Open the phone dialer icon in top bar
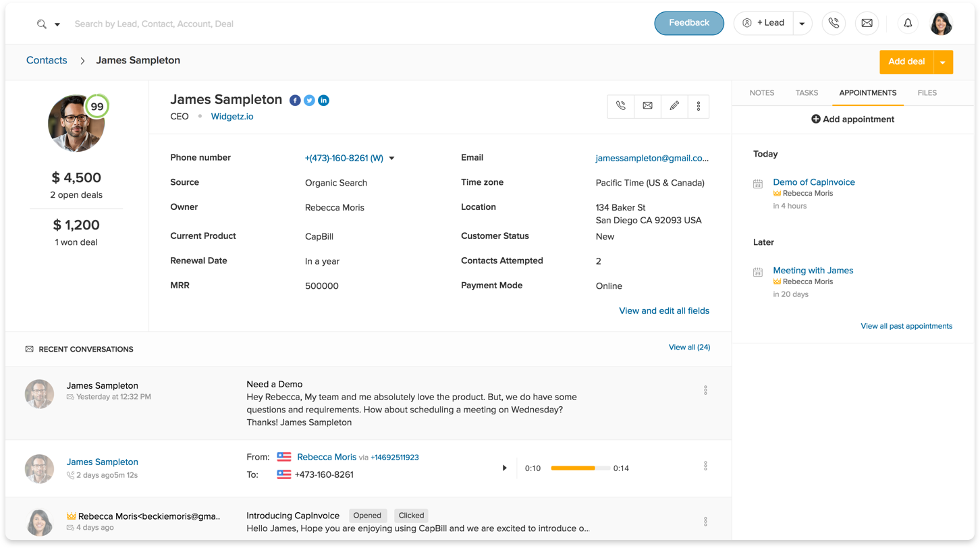 [834, 23]
